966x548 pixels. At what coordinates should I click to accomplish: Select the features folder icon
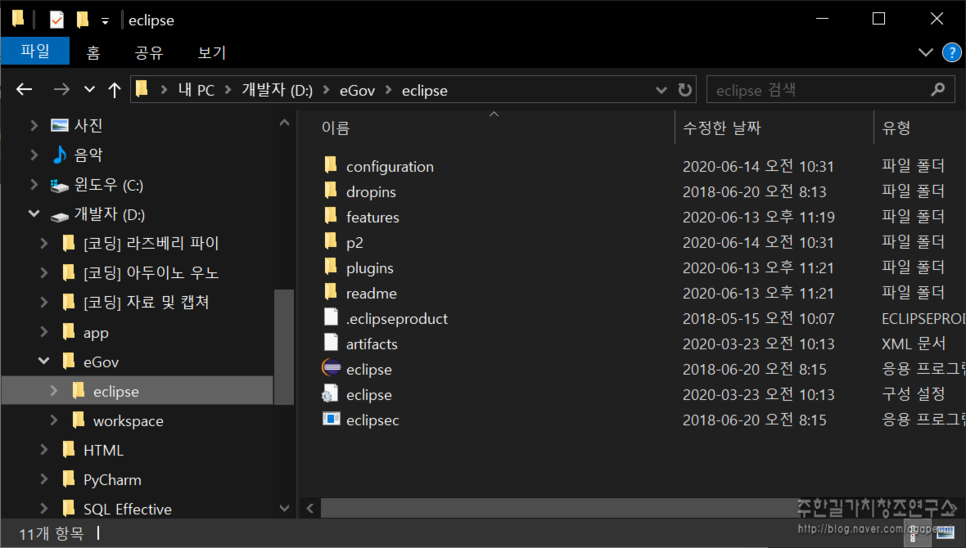(331, 216)
